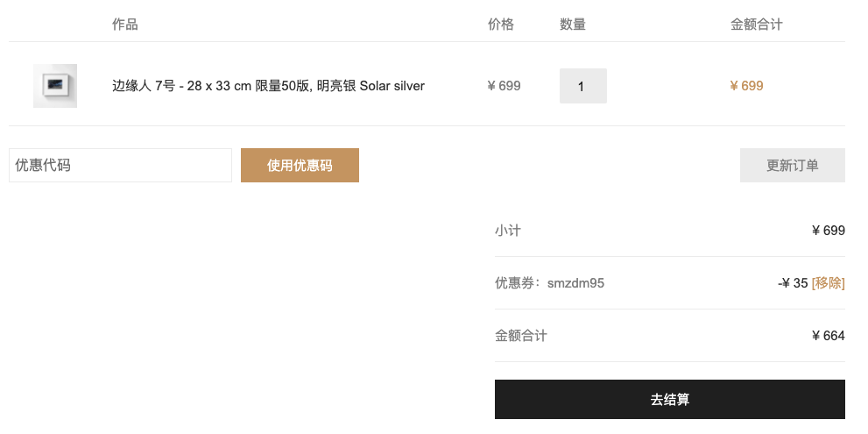The height and width of the screenshot is (434, 868).
Task: Open the framed artwork product thumbnail
Action: [55, 86]
